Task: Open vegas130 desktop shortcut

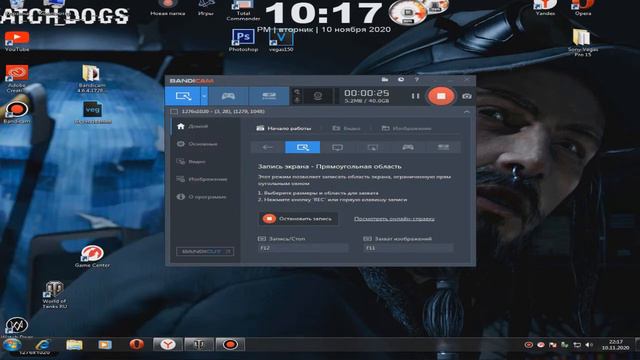Action: click(281, 41)
